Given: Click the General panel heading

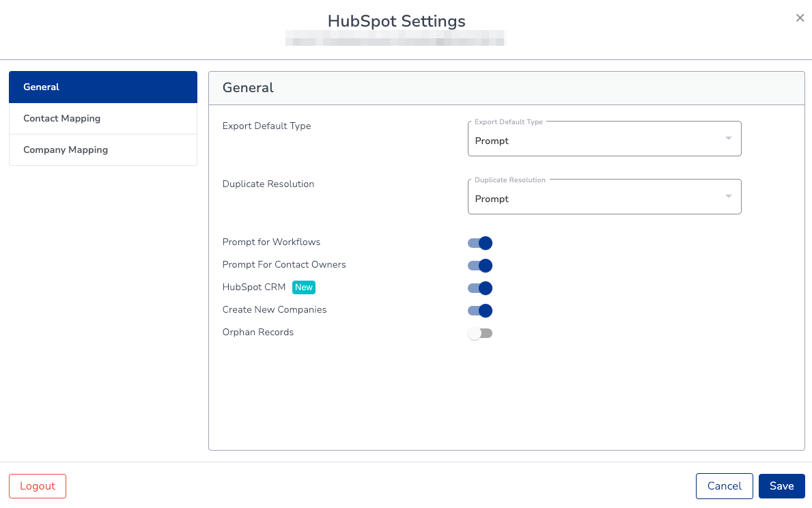Looking at the screenshot, I should coord(248,87).
